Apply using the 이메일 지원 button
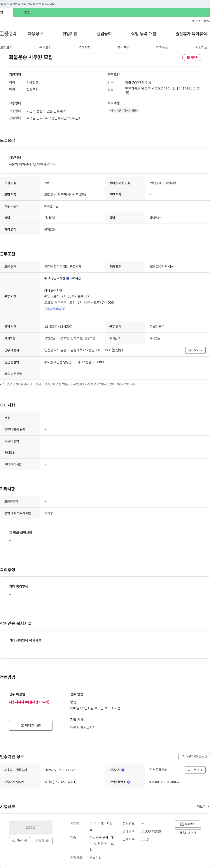This screenshot has width=210, height=868. pyautogui.click(x=31, y=725)
